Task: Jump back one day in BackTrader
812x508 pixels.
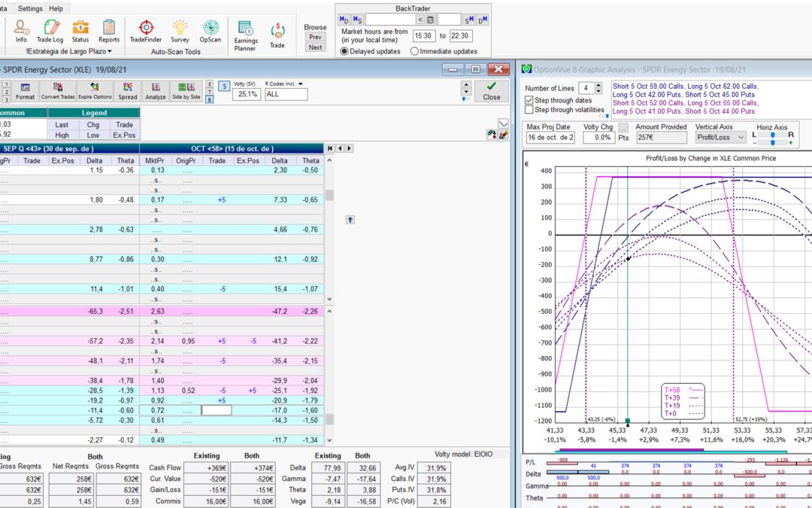Action: coord(344,20)
